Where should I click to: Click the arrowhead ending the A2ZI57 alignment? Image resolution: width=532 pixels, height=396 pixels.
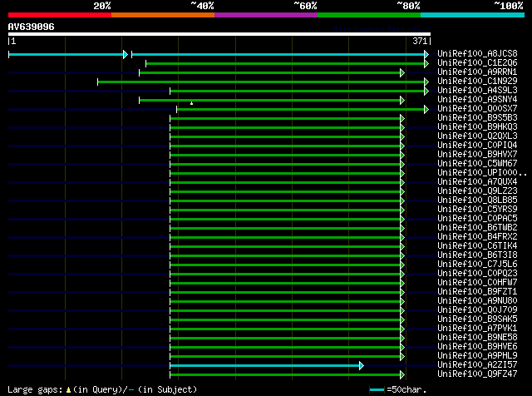tap(362, 366)
